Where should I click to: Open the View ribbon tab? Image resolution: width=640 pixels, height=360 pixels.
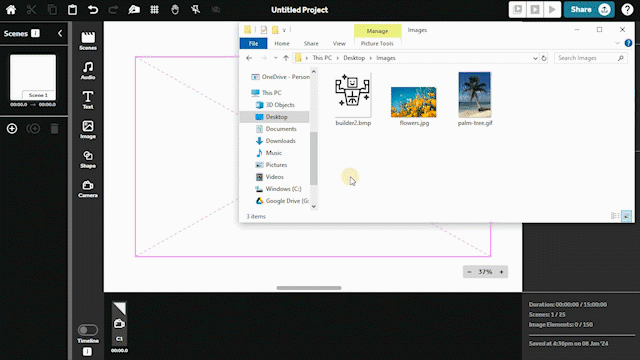point(339,43)
